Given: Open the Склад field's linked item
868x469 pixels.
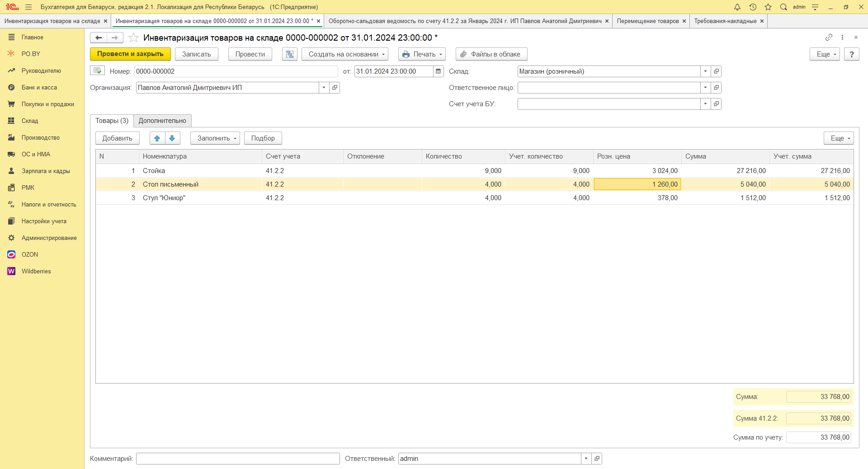Looking at the screenshot, I should pyautogui.click(x=716, y=71).
